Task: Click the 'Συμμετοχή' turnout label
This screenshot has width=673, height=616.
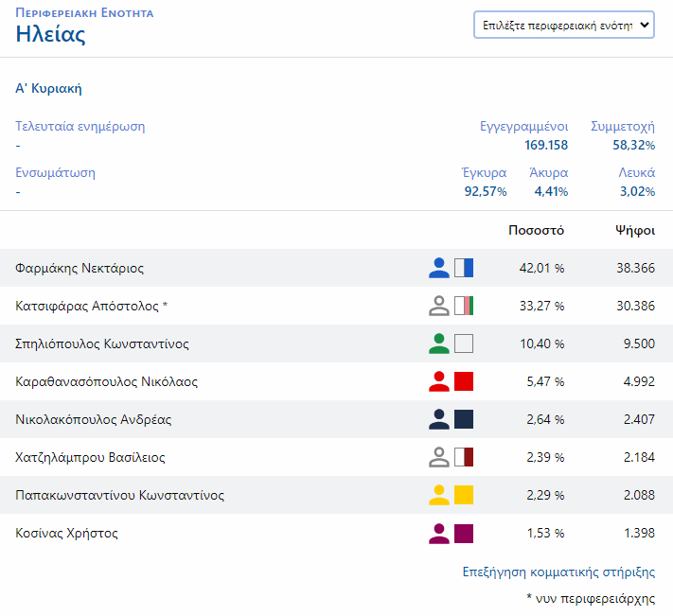Action: click(x=623, y=126)
